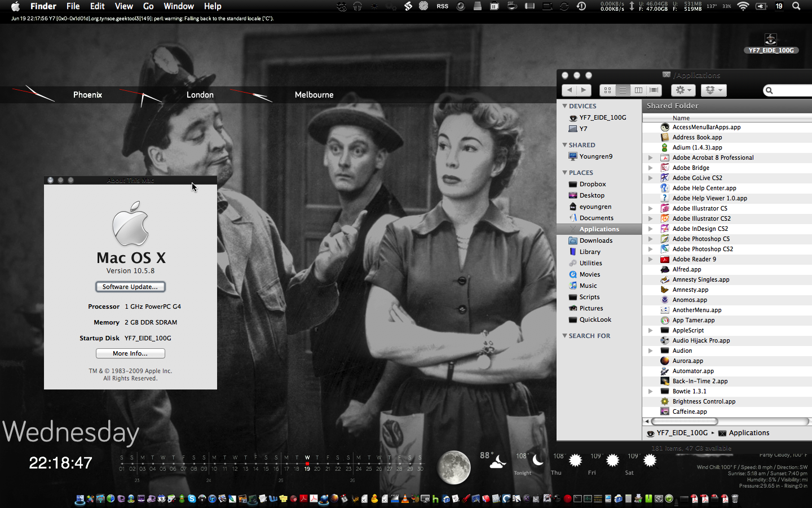Expand the Adobe Bridge folder
Image resolution: width=812 pixels, height=508 pixels.
650,168
